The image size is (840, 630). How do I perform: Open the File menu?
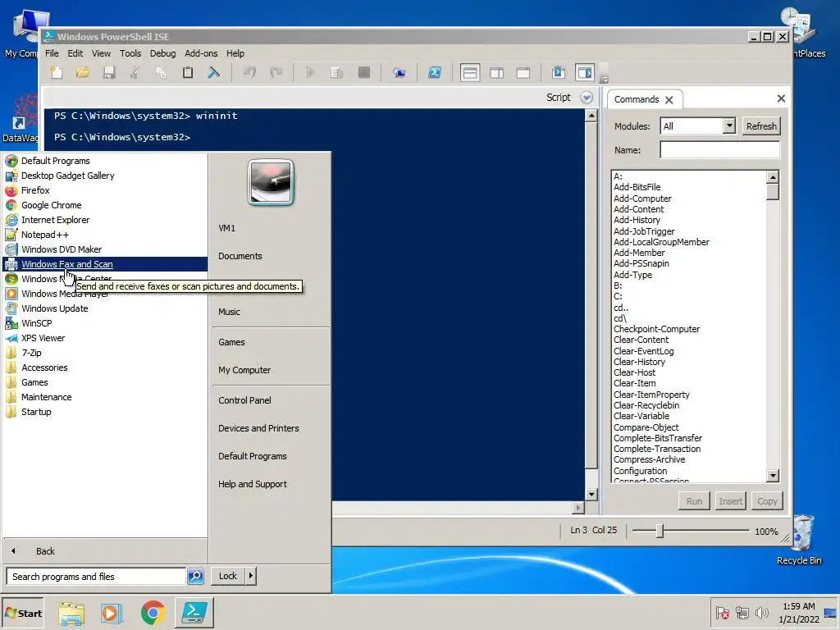point(52,53)
